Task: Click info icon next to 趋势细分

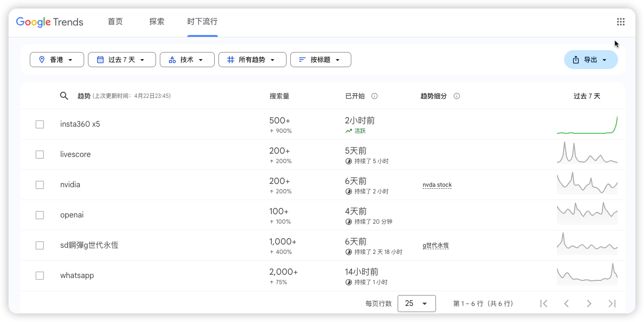Action: 457,96
